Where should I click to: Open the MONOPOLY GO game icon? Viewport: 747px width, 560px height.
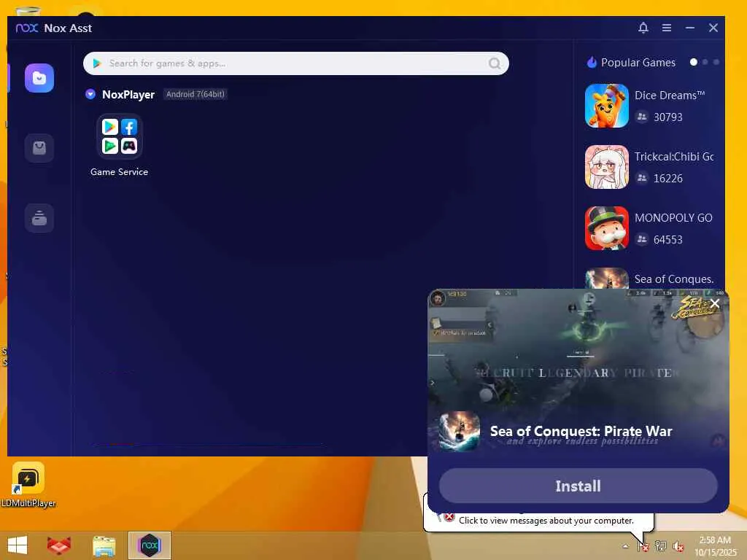(x=606, y=228)
